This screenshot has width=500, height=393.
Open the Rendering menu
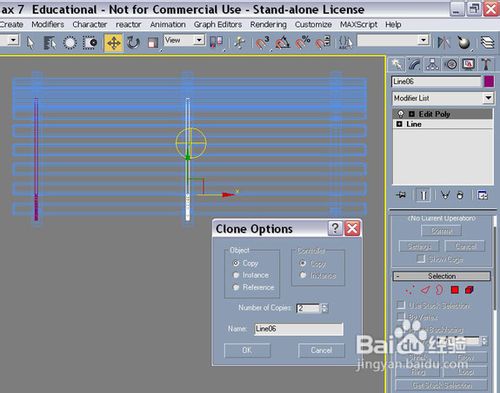tap(268, 25)
